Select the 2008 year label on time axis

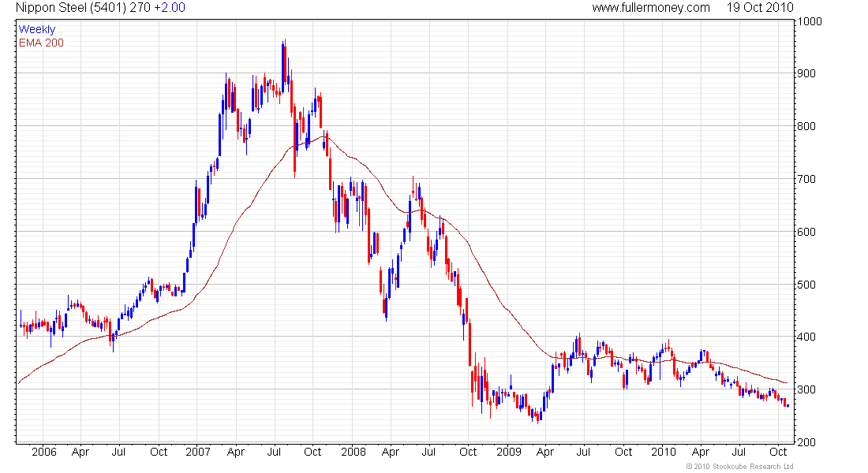(x=354, y=452)
